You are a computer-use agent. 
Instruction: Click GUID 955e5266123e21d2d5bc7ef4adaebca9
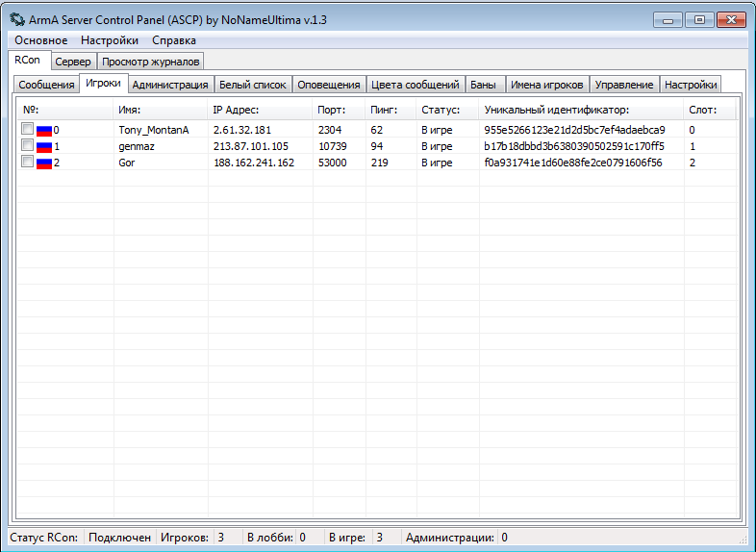575,130
